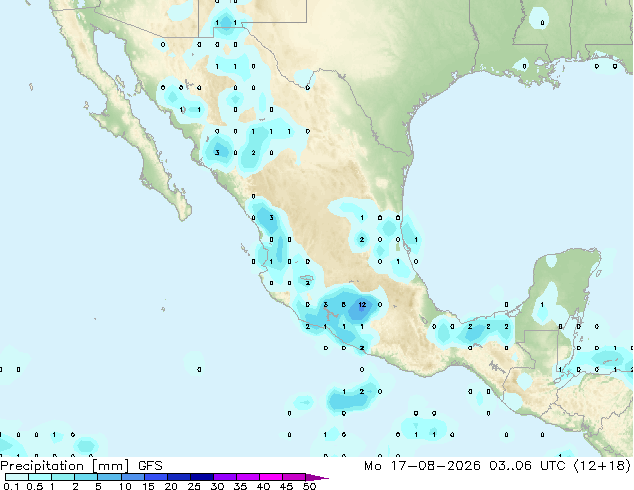Select the 1–2 mm legend color swatch
This screenshot has width=634, height=490.
[63, 477]
